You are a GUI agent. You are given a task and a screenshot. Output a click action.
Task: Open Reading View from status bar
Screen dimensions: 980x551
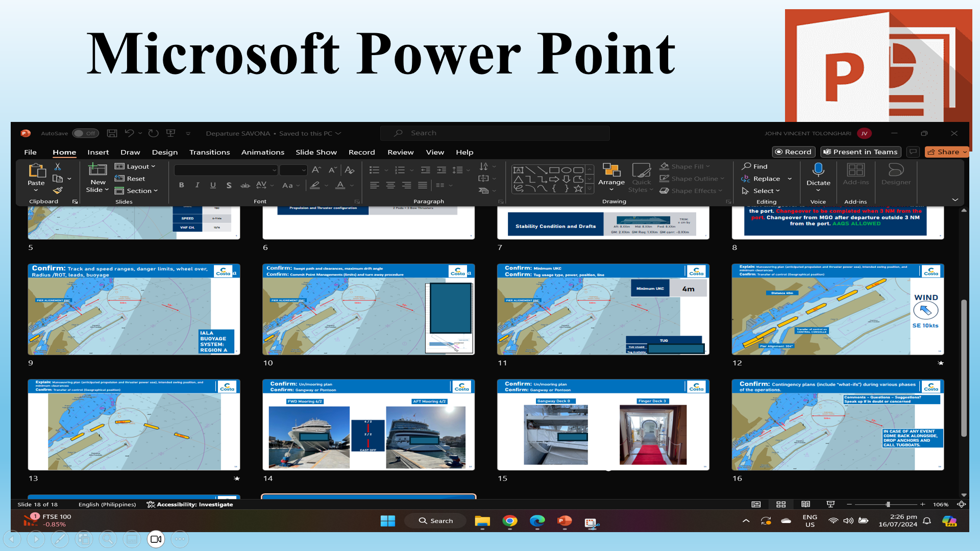805,504
